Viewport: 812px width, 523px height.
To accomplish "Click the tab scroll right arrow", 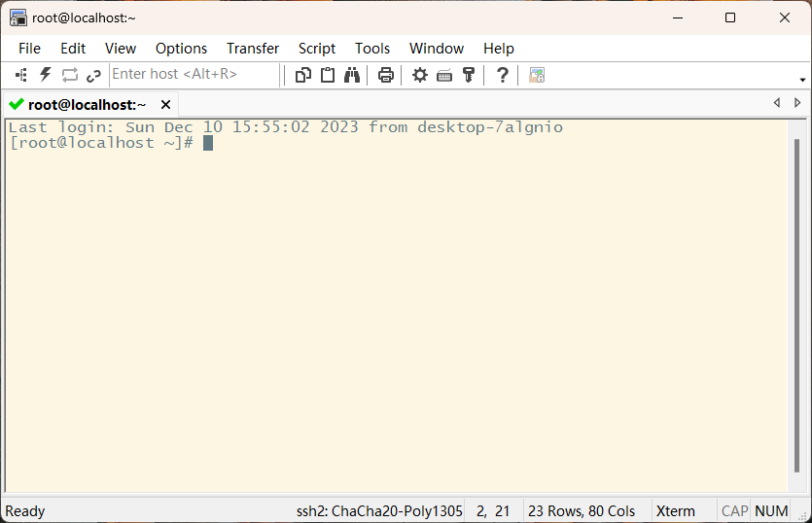I will click(x=797, y=102).
